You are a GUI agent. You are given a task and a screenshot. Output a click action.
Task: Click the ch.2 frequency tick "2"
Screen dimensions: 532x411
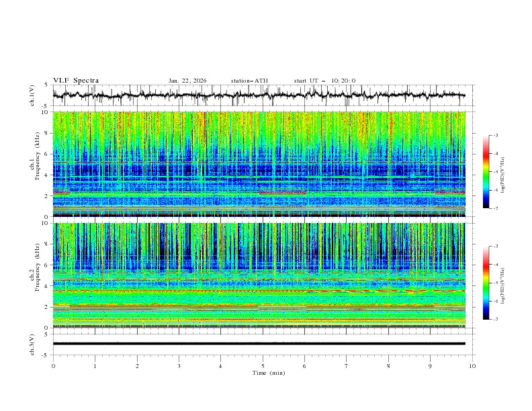47,307
